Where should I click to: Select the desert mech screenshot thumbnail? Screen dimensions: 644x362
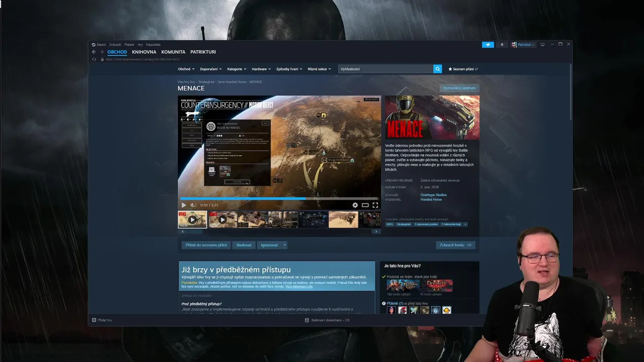point(343,219)
